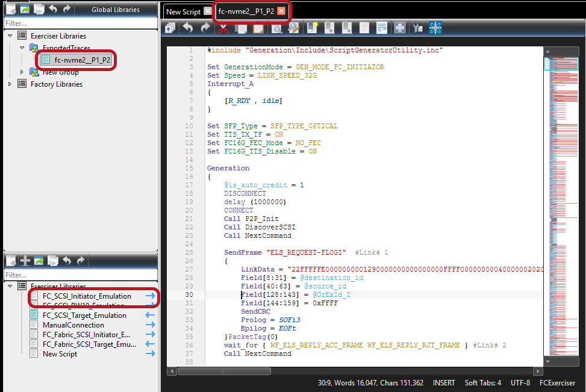Click horizontal scrollbar left arrow in editor
The height and width of the screenshot is (392, 586).
172,371
